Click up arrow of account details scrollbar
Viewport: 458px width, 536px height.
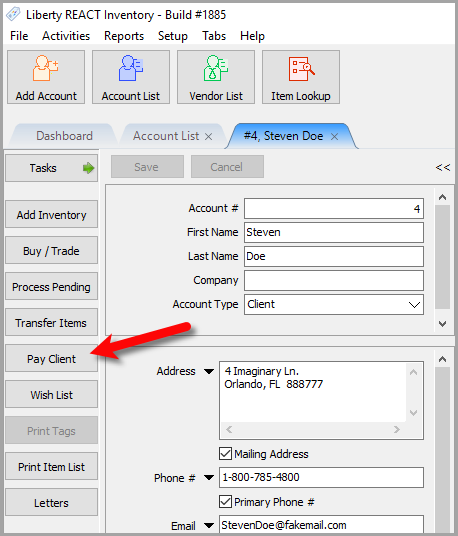pyautogui.click(x=443, y=197)
